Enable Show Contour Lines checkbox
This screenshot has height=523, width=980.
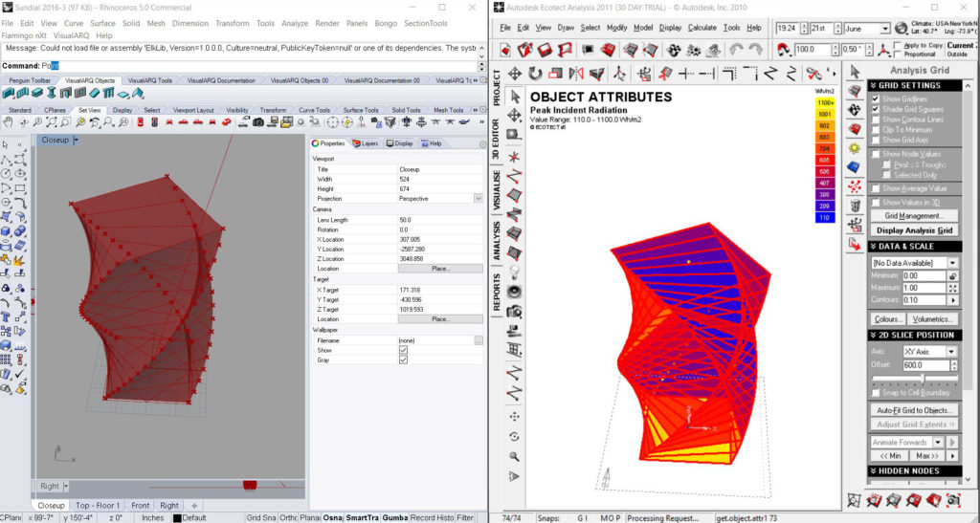point(875,120)
